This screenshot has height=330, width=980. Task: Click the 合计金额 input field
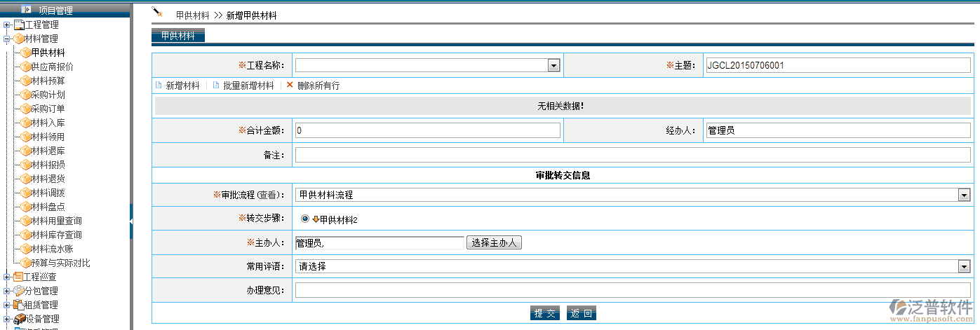click(428, 130)
